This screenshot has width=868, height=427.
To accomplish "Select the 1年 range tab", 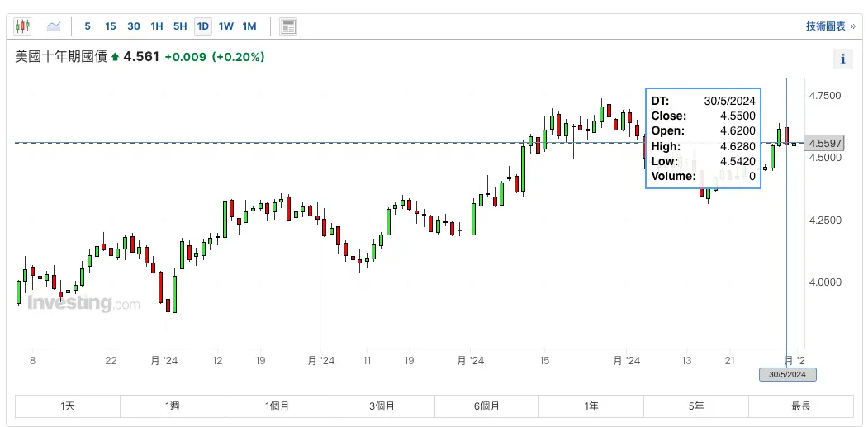I will pos(591,406).
